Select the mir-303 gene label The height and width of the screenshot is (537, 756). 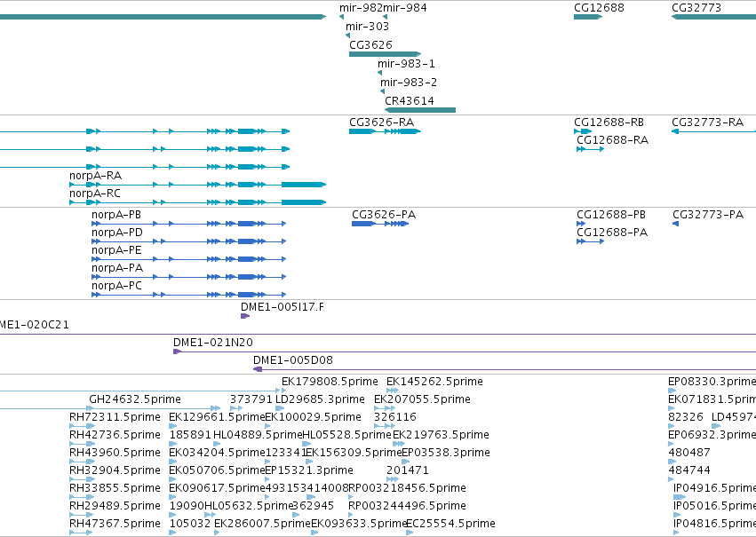368,27
